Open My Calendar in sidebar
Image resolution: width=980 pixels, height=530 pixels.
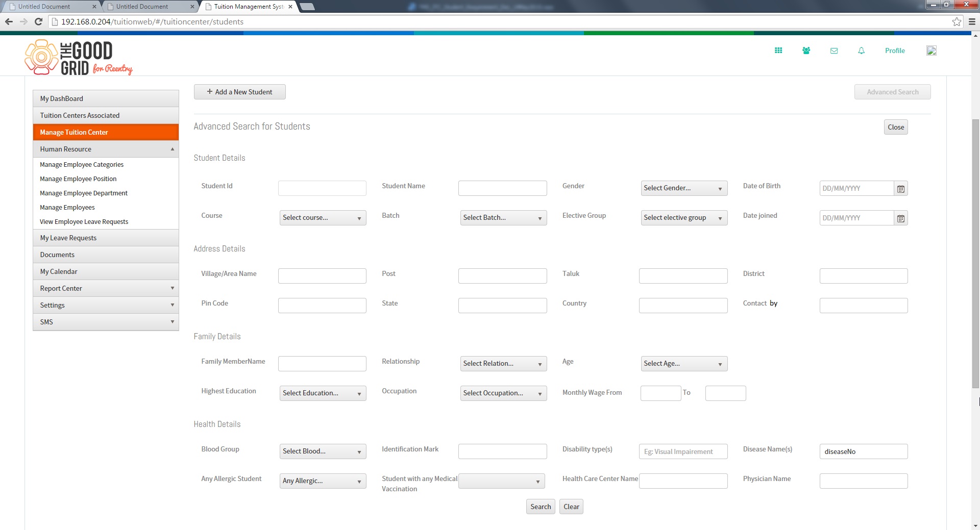[x=106, y=271]
